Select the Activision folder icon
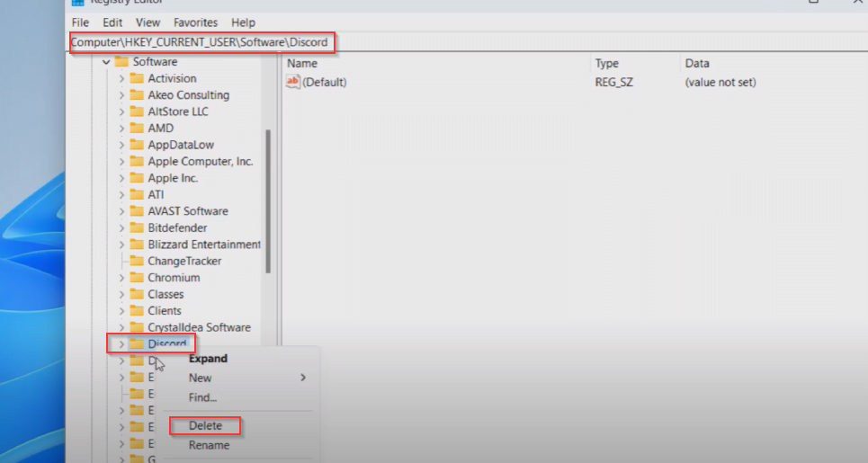This screenshot has width=868, height=463. 137,78
